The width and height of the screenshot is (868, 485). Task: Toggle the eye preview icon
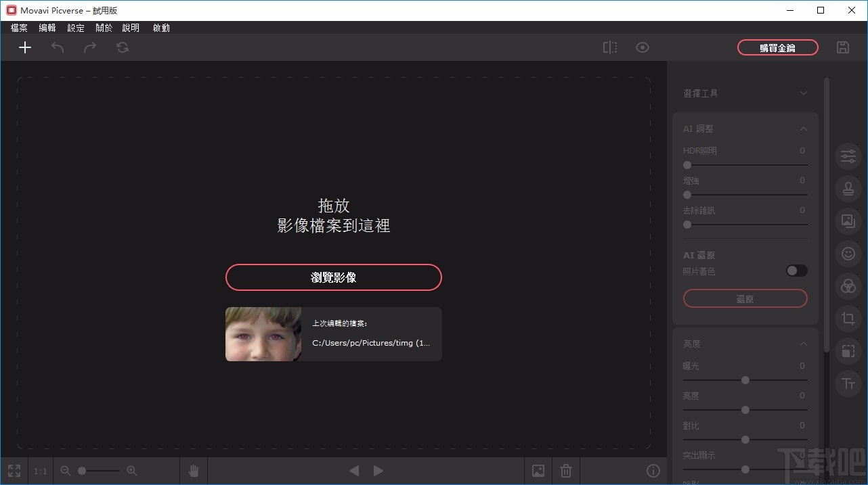pyautogui.click(x=642, y=47)
